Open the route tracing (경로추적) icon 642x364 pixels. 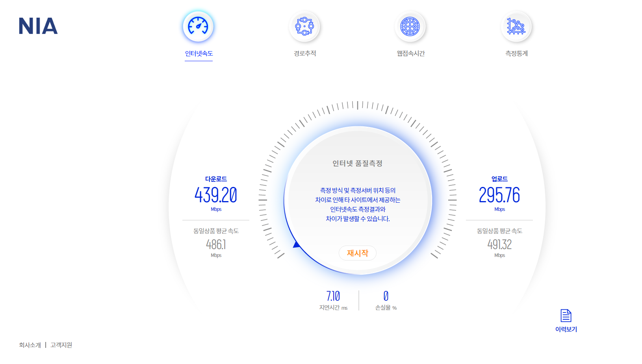point(304,26)
